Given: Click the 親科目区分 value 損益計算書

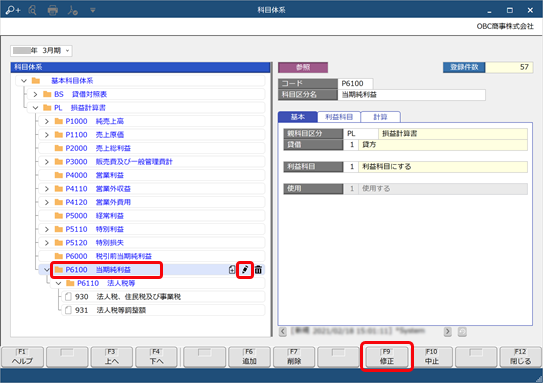Looking at the screenshot, I should click(x=453, y=134).
